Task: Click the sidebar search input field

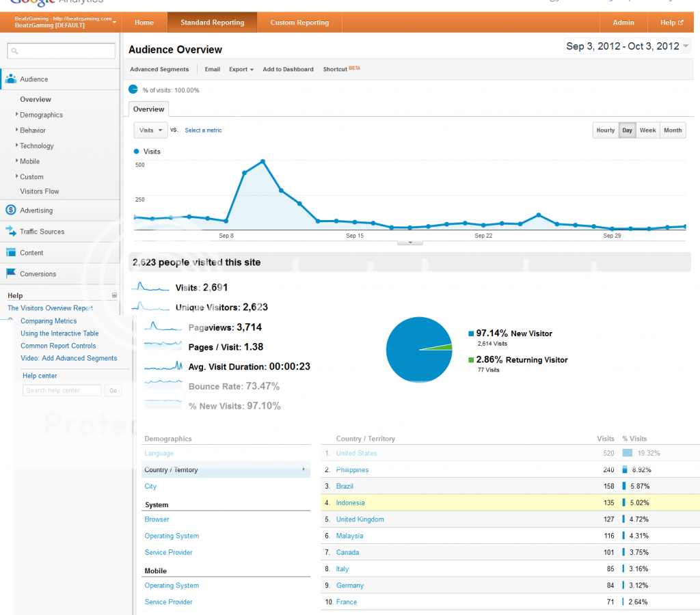Action: pos(62,51)
